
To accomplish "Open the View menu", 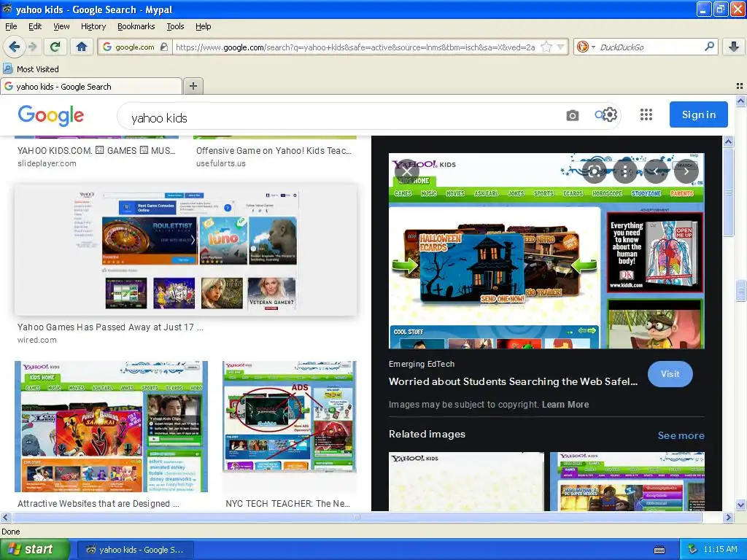I will 61,26.
